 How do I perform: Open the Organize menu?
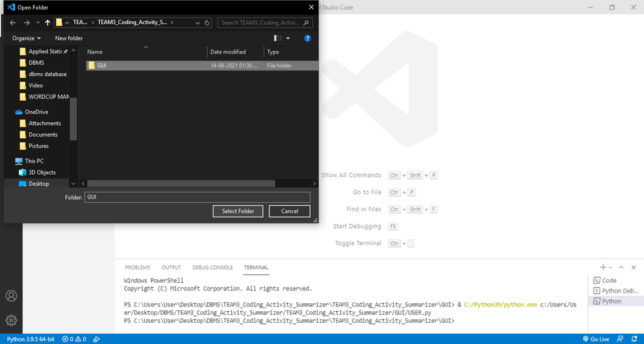point(27,38)
